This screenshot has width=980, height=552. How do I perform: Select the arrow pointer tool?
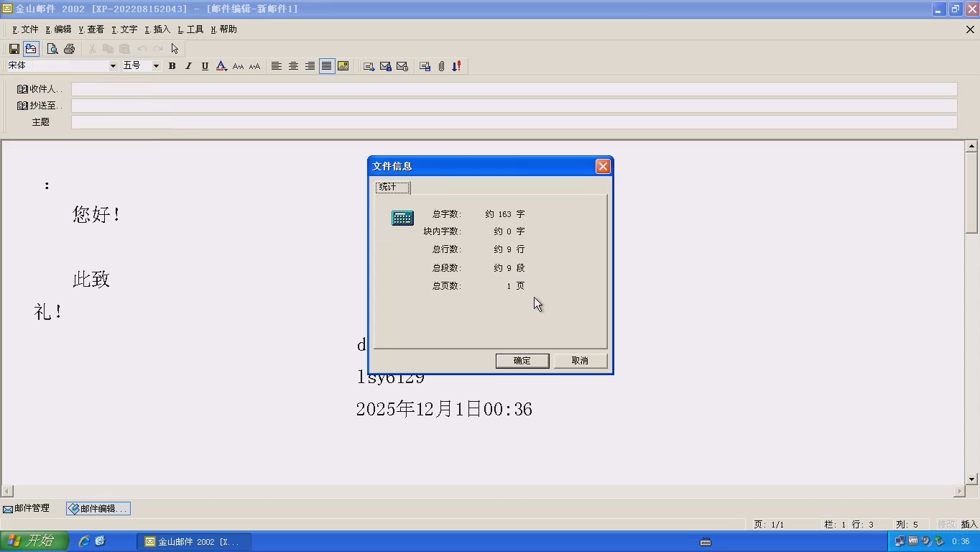pyautogui.click(x=175, y=49)
